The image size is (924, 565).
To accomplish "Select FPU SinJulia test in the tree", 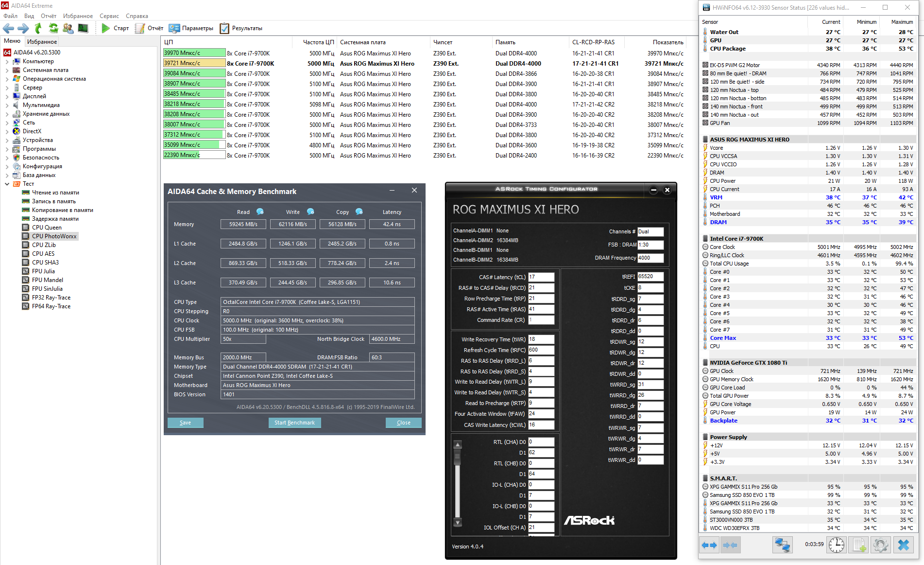I will point(47,289).
